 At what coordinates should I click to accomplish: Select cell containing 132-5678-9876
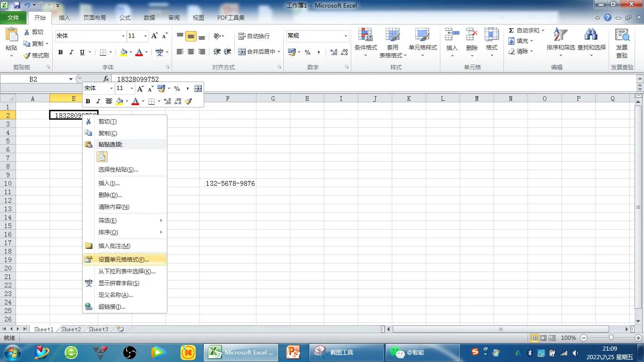[228, 183]
